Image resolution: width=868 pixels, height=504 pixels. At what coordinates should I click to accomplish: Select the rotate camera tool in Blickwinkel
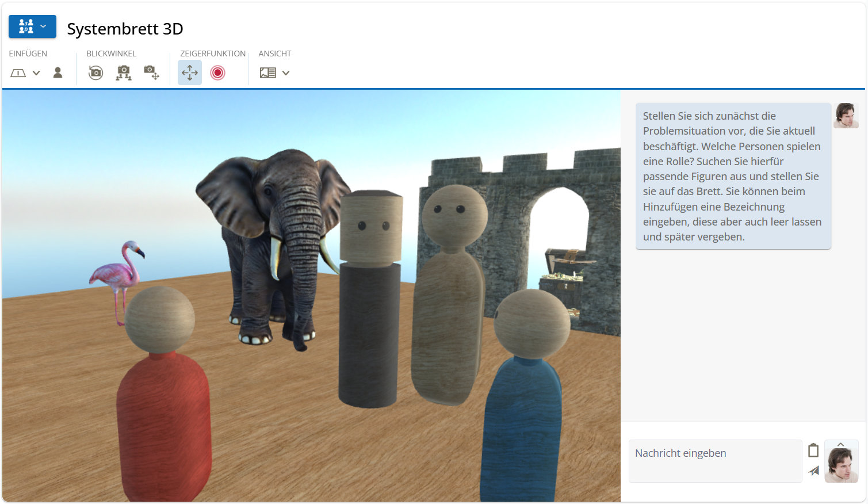click(95, 72)
